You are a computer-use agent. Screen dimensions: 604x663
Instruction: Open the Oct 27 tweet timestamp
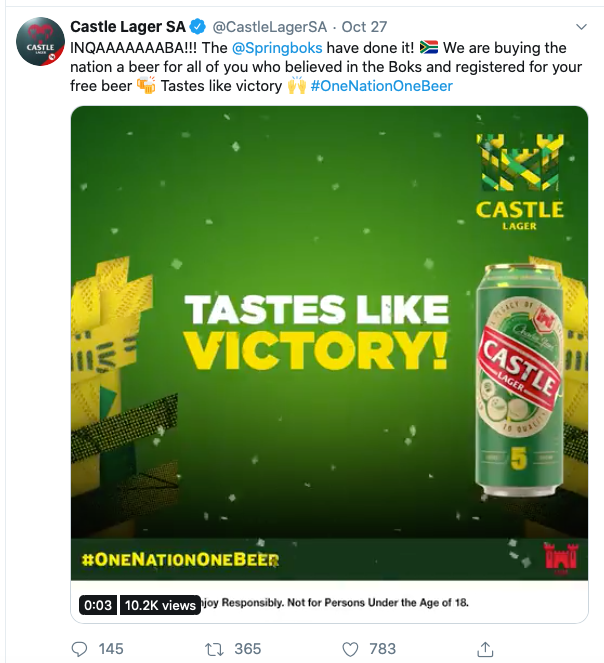tap(365, 27)
